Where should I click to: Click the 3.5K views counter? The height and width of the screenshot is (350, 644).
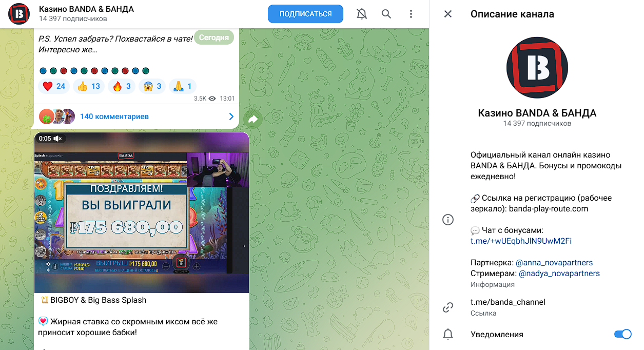[205, 99]
